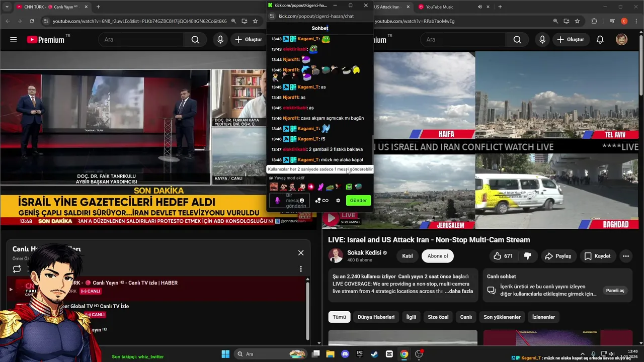Click search magnifier button in left YouTube window
Image resolution: width=644 pixels, height=362 pixels.
(x=195, y=40)
